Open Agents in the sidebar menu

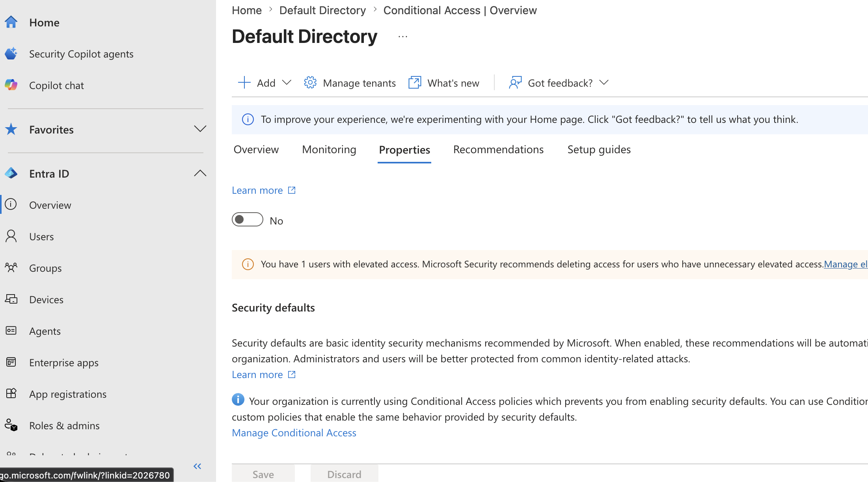click(45, 331)
